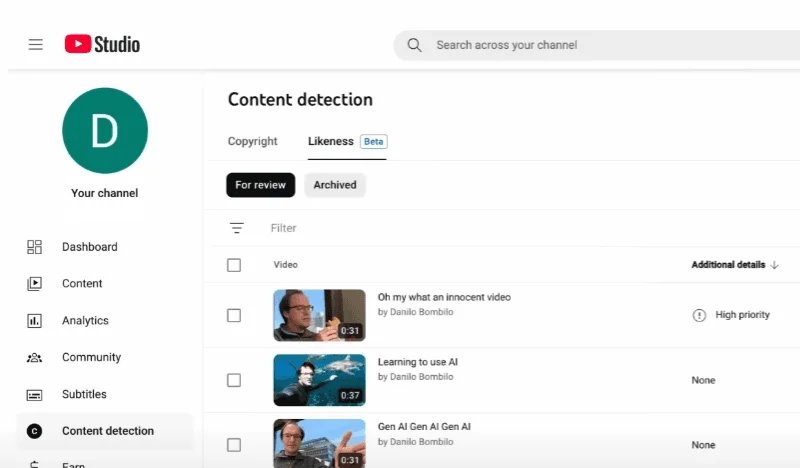Check the 'Learning to use AI' row checkbox
Image resolution: width=800 pixels, height=468 pixels.
coord(234,380)
